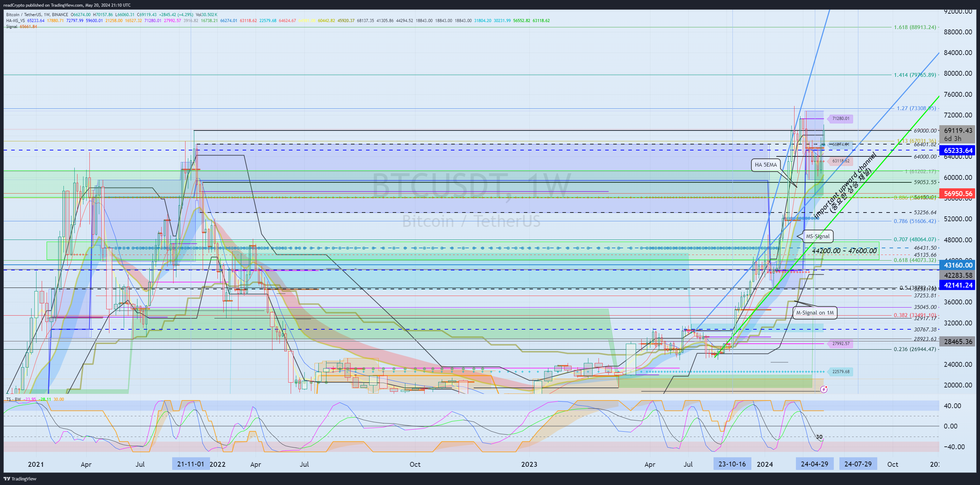Click the 28923.63 line label
This screenshot has width=980, height=485.
(925, 339)
